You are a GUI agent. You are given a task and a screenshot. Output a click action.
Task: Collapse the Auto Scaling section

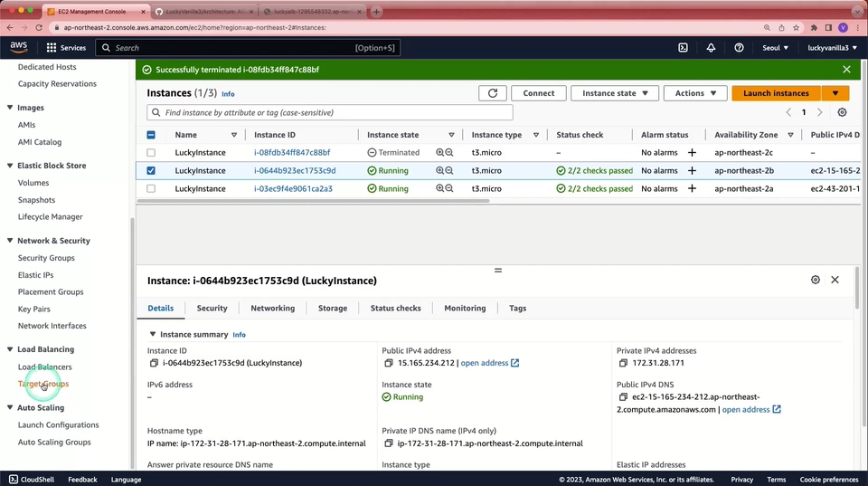(x=10, y=407)
